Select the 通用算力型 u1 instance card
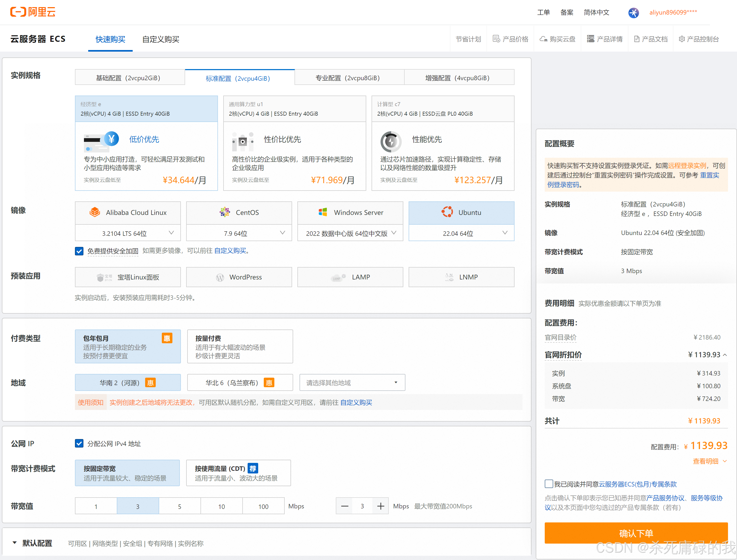This screenshot has width=737, height=560. (x=294, y=143)
